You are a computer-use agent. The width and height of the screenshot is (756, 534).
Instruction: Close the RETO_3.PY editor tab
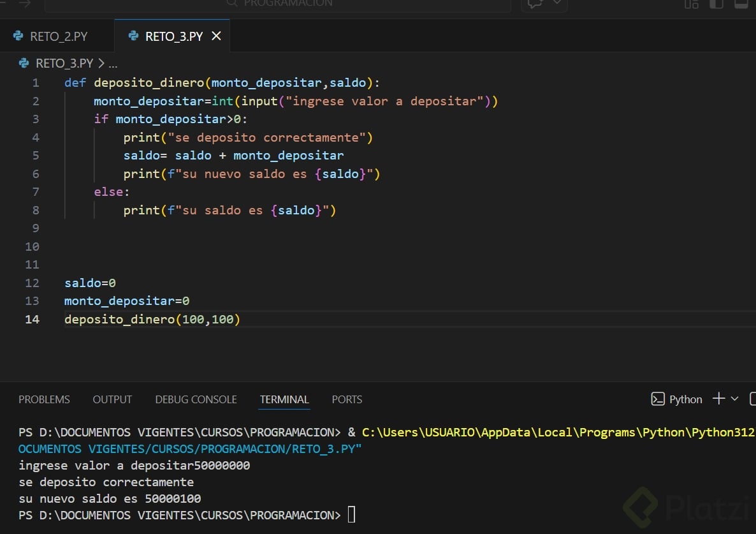[216, 36]
